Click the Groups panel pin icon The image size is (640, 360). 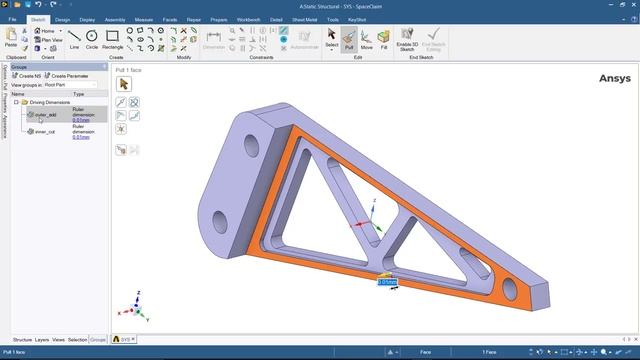click(x=104, y=67)
